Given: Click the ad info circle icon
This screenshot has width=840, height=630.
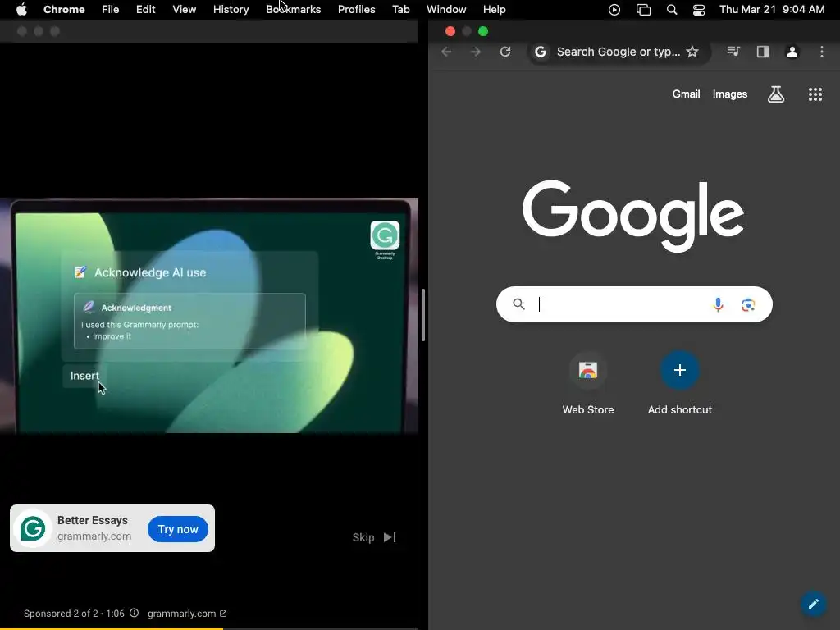Looking at the screenshot, I should [134, 613].
